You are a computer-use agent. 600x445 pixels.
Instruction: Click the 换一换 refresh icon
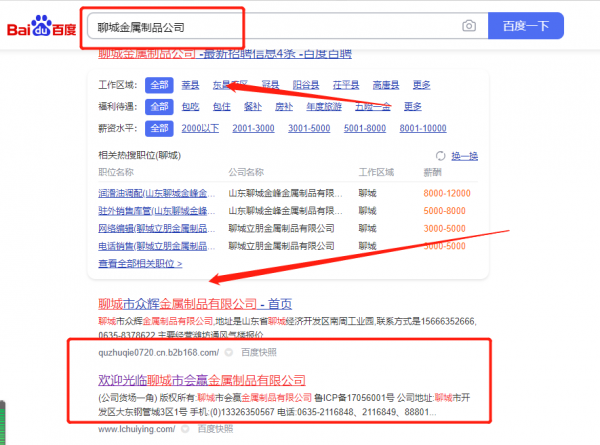click(x=442, y=156)
